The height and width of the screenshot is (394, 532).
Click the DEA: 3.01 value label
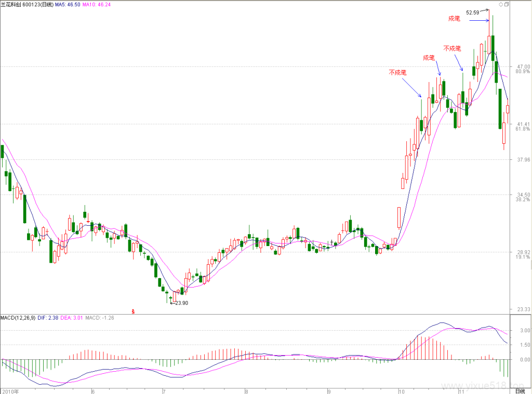tap(72, 318)
